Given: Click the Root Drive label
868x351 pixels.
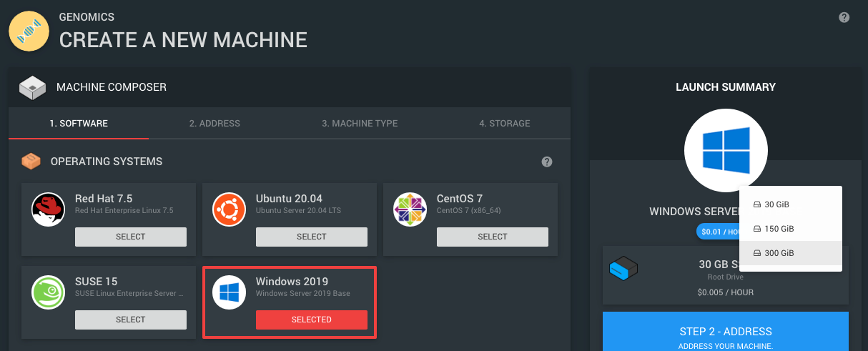Looking at the screenshot, I should [x=726, y=277].
